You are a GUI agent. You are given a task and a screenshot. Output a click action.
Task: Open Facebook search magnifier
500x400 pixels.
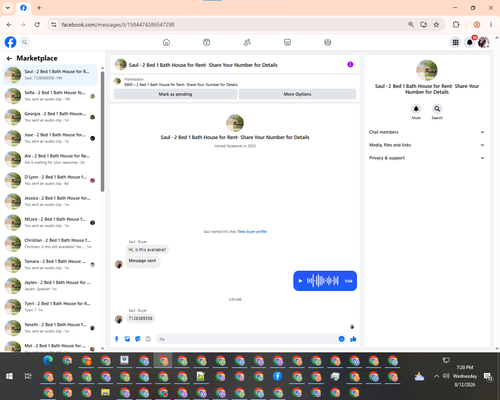tap(25, 42)
